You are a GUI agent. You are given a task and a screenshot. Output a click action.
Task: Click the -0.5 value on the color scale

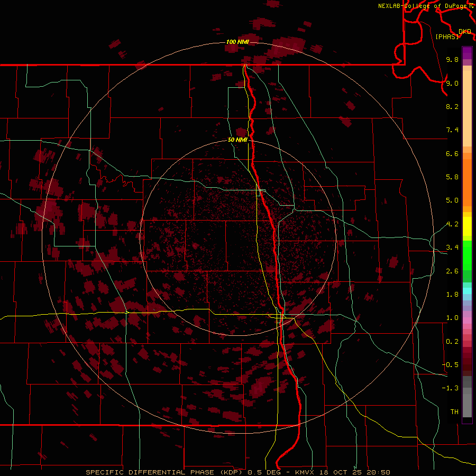[450, 365]
